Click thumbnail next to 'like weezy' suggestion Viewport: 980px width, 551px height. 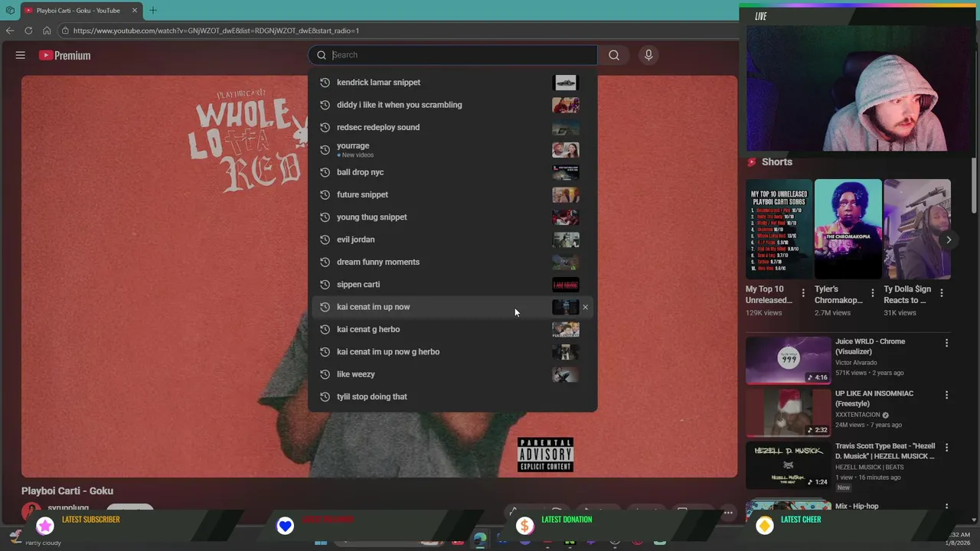pos(566,375)
